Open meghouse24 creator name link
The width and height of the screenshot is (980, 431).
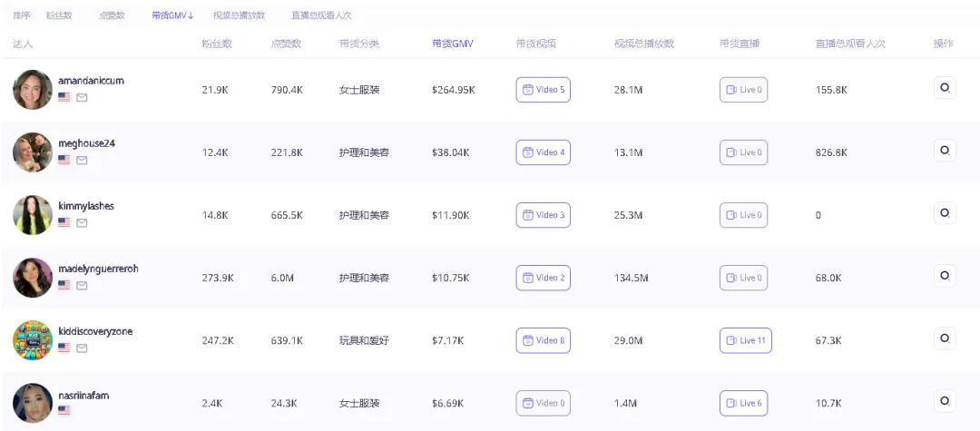[87, 143]
